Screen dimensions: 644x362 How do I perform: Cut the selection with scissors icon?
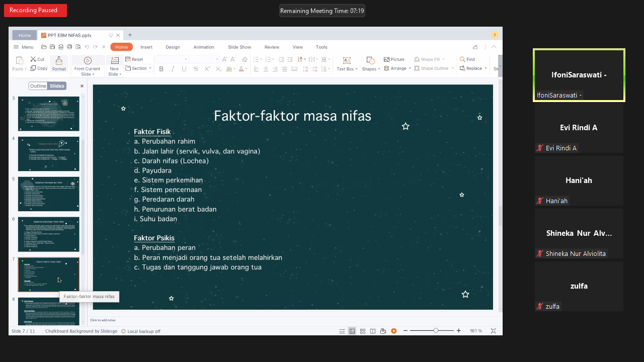click(37, 59)
